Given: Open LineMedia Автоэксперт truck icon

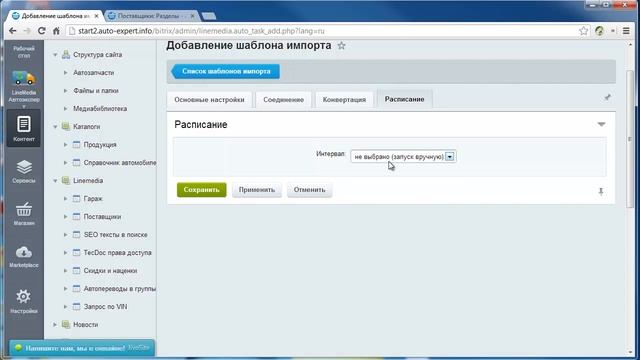Looking at the screenshot, I should (x=24, y=87).
